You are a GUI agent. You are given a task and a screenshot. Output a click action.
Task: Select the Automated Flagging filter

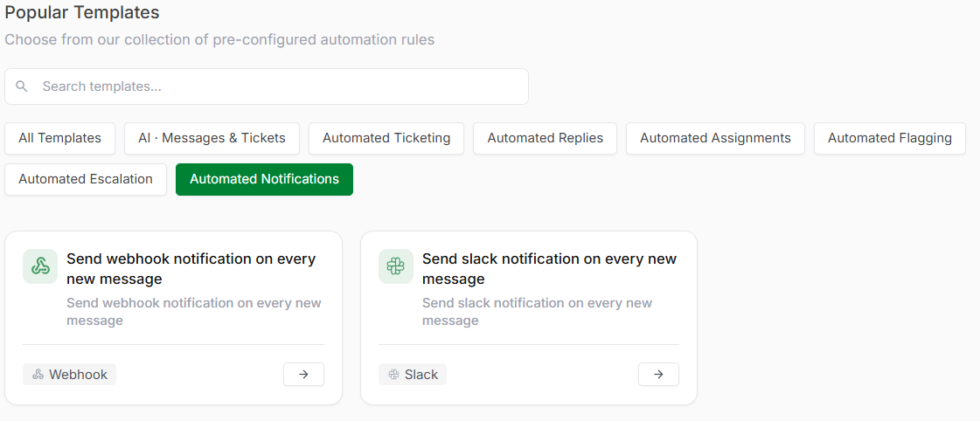(890, 138)
